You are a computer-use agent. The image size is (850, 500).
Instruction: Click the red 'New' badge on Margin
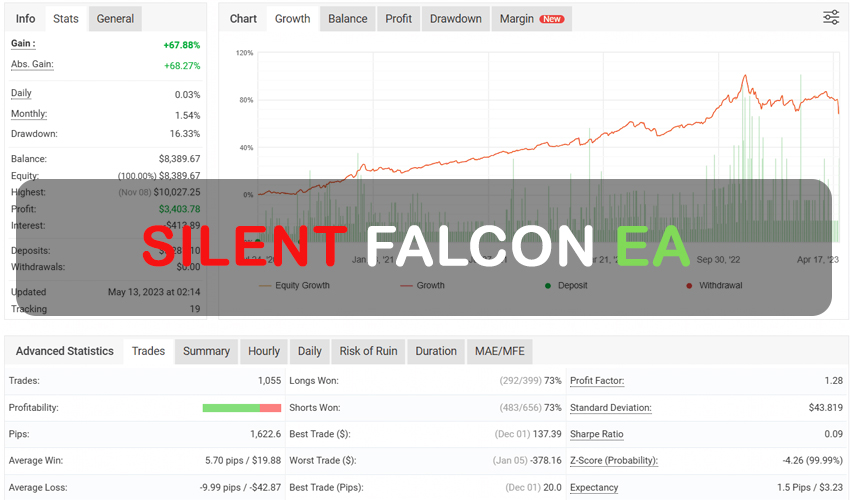tap(552, 19)
